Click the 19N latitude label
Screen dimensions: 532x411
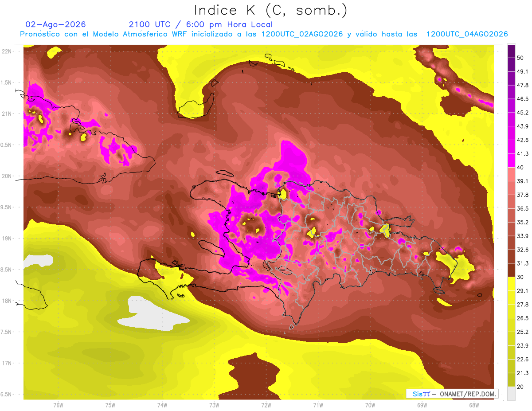click(x=7, y=238)
